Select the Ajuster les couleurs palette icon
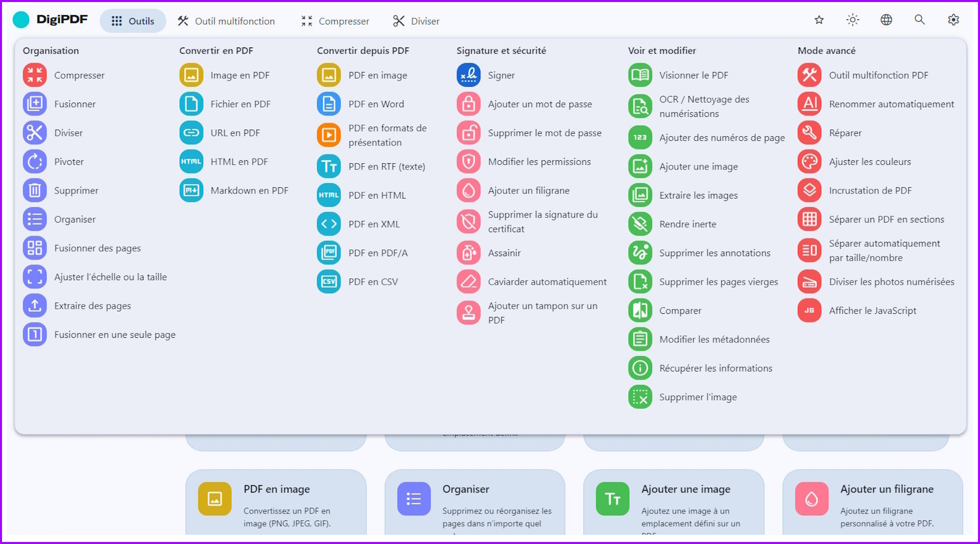980x544 pixels. [809, 162]
